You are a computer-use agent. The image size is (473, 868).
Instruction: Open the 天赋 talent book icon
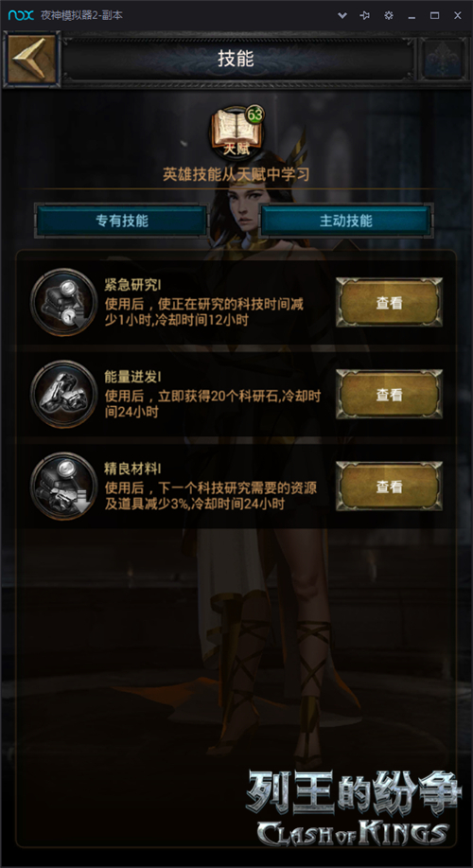[x=236, y=133]
